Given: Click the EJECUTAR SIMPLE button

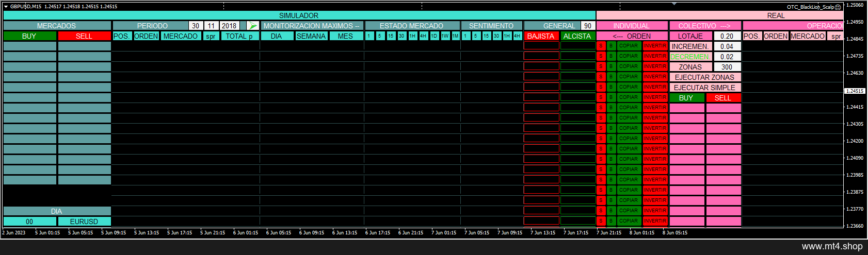Looking at the screenshot, I should tap(704, 88).
